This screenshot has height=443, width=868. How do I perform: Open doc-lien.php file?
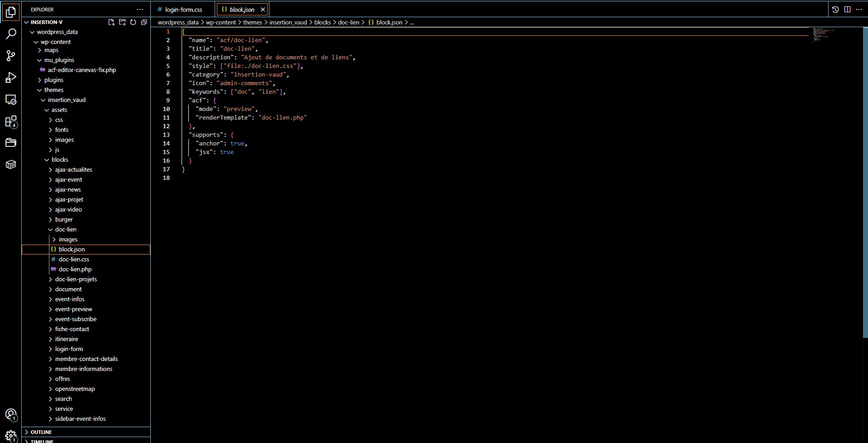[75, 270]
